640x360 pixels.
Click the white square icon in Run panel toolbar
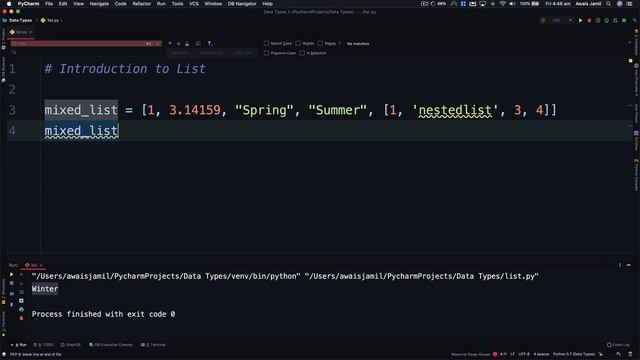point(21,301)
